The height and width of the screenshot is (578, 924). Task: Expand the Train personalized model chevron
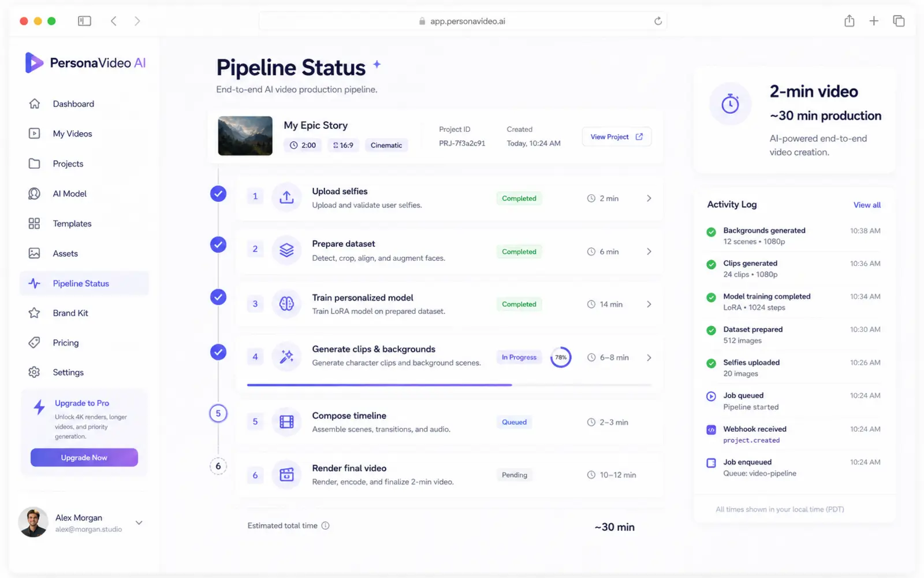click(649, 304)
